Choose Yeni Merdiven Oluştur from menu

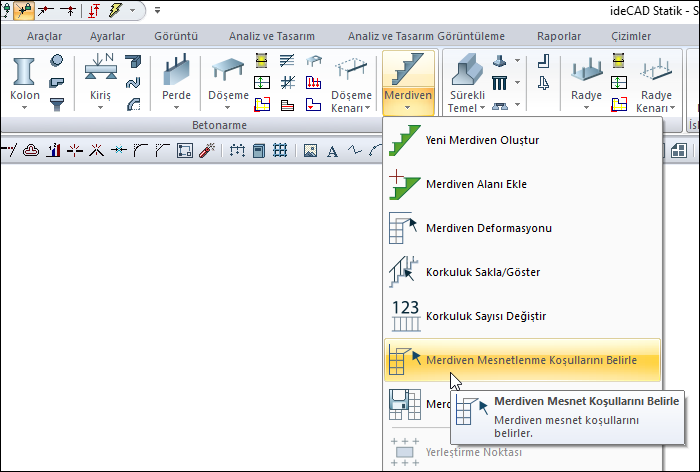tap(482, 140)
